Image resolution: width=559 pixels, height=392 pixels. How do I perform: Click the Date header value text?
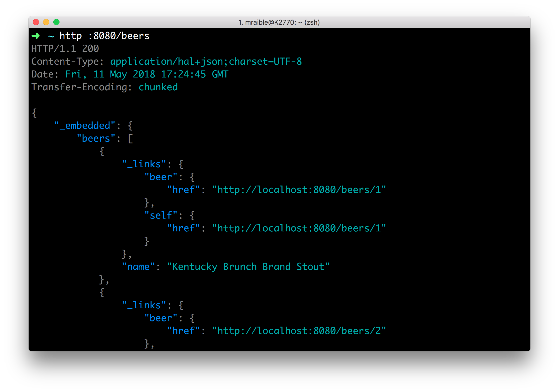click(x=147, y=74)
